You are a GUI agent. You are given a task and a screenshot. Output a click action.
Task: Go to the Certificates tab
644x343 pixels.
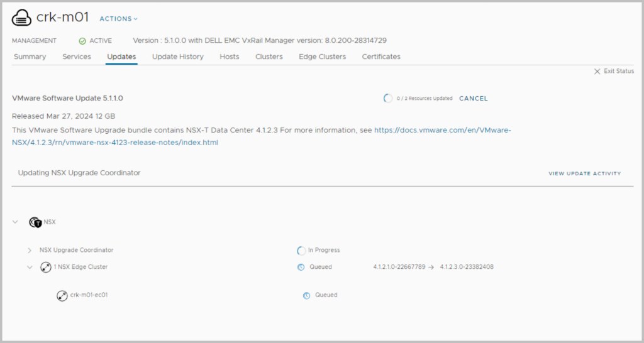click(x=381, y=57)
